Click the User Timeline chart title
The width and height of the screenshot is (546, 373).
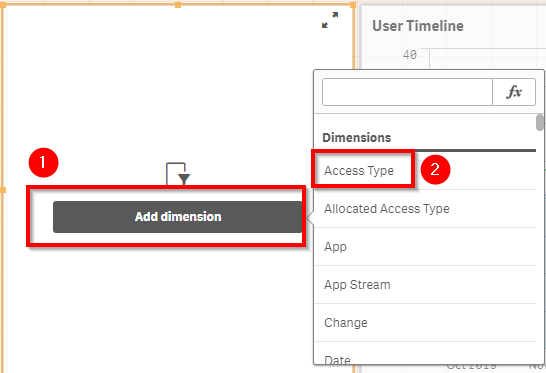click(x=418, y=26)
